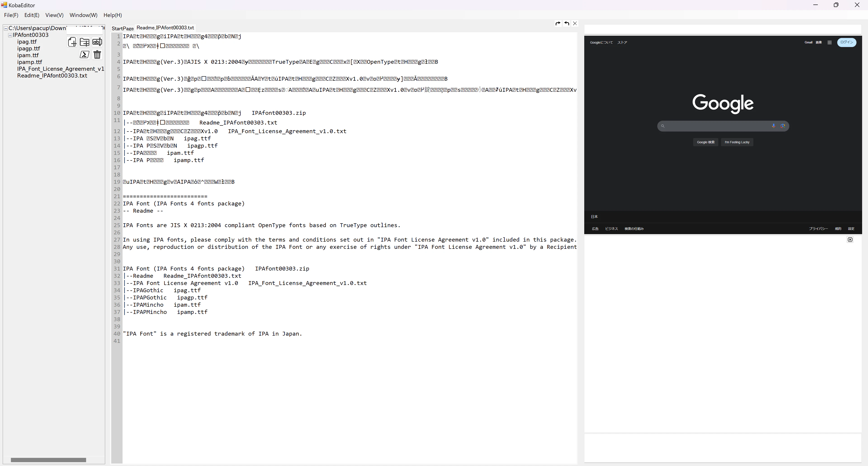Image resolution: width=868 pixels, height=466 pixels.
Task: Click the new folder icon in the explorer panel
Action: pos(85,42)
